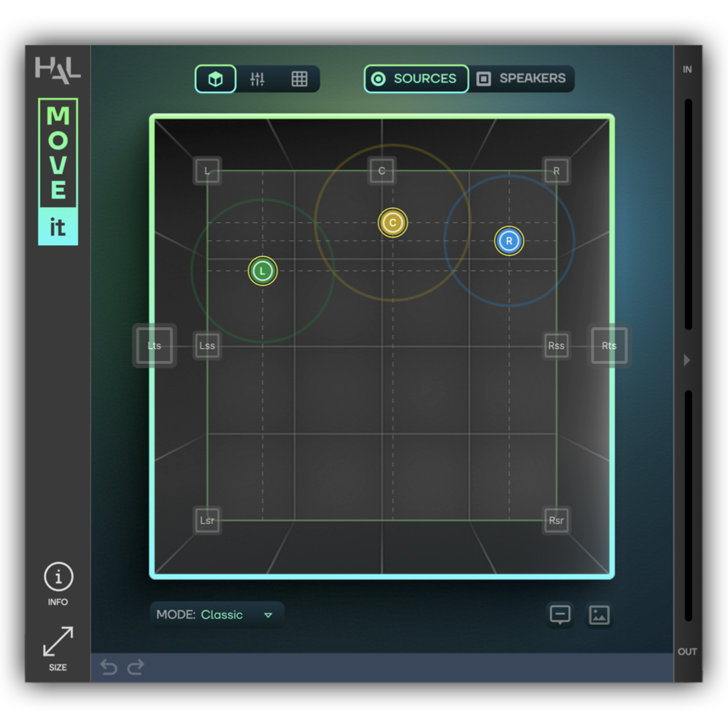Click the undo arrow
Screen dimensions: 728x728
(x=109, y=667)
